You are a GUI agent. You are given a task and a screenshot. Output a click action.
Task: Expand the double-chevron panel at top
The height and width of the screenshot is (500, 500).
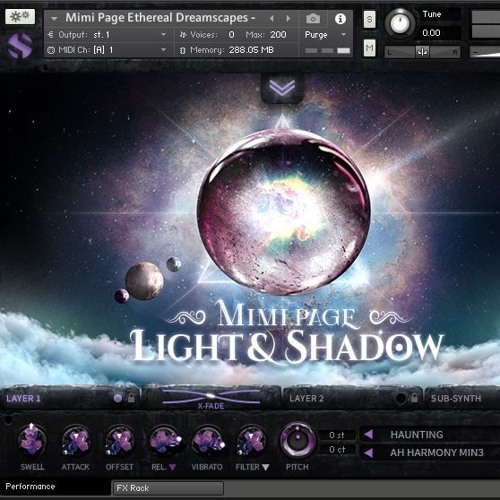point(282,88)
